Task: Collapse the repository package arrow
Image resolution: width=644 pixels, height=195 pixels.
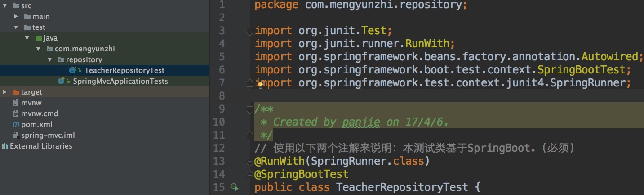Action: pyautogui.click(x=49, y=60)
